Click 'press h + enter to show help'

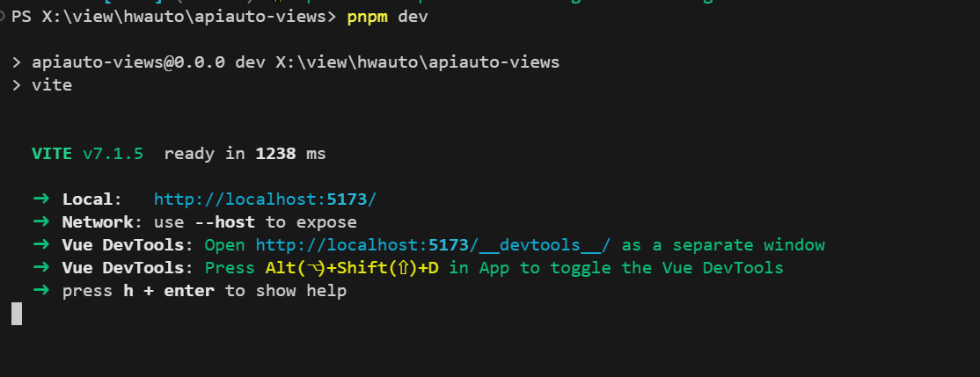(204, 291)
